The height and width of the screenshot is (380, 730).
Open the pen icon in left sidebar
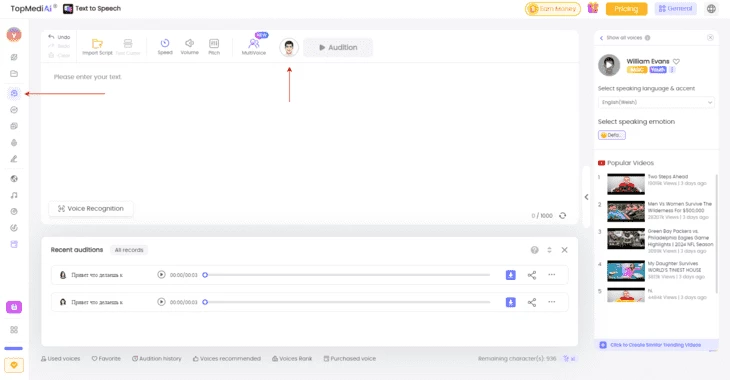14,159
